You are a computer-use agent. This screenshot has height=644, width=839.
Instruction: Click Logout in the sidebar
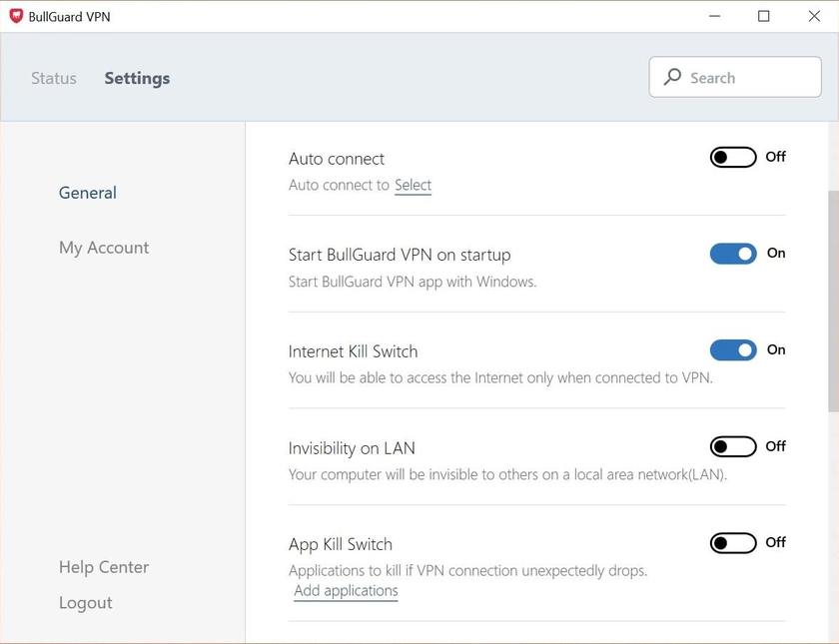pos(86,603)
